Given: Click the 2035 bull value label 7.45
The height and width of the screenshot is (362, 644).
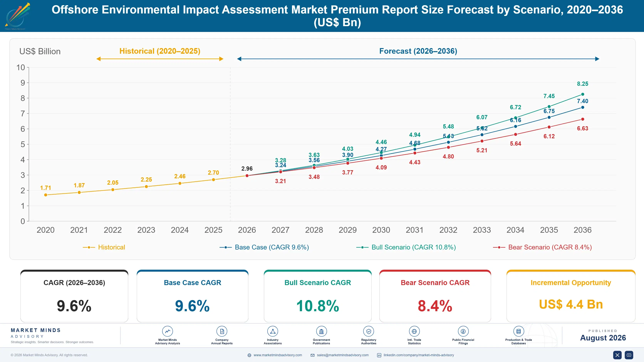Looking at the screenshot, I should point(549,96).
